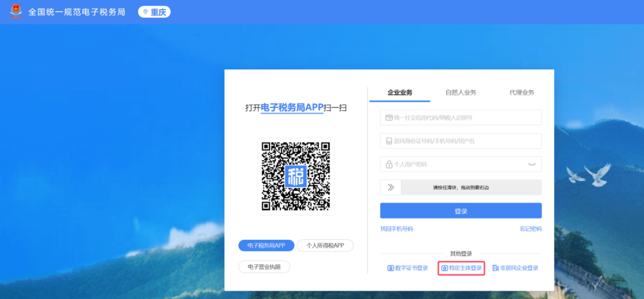Click the 请按住滑块，拖动到最右边 slider track
644x299 pixels.
tap(461, 187)
